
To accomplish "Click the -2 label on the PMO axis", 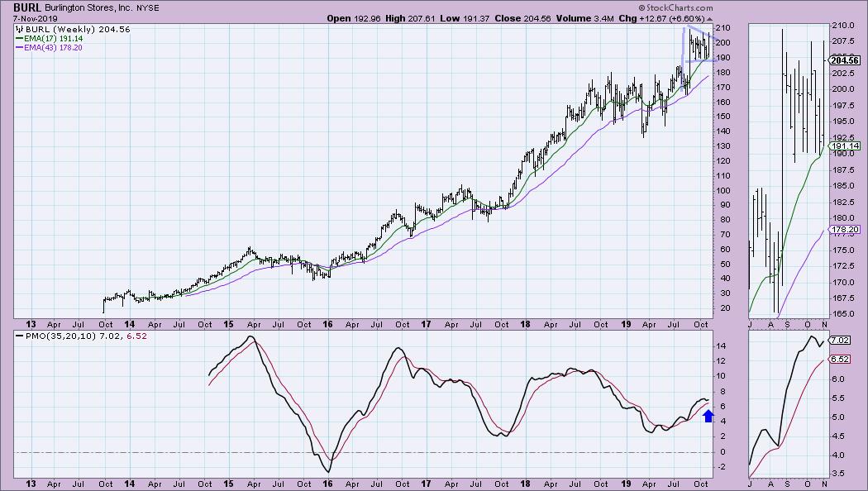I will click(722, 467).
